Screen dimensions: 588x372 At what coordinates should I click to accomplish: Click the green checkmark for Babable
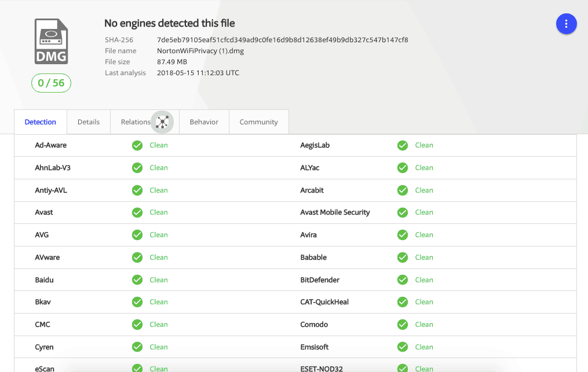tap(403, 257)
